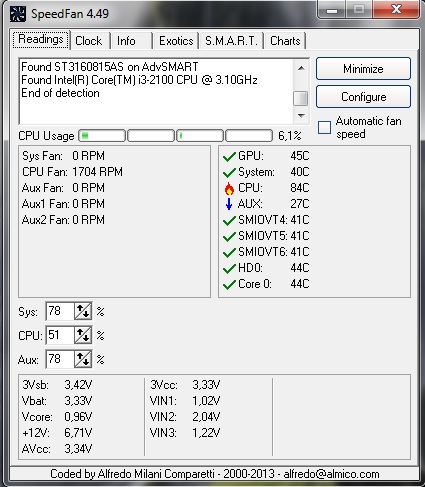Click the Configure button

point(363,97)
